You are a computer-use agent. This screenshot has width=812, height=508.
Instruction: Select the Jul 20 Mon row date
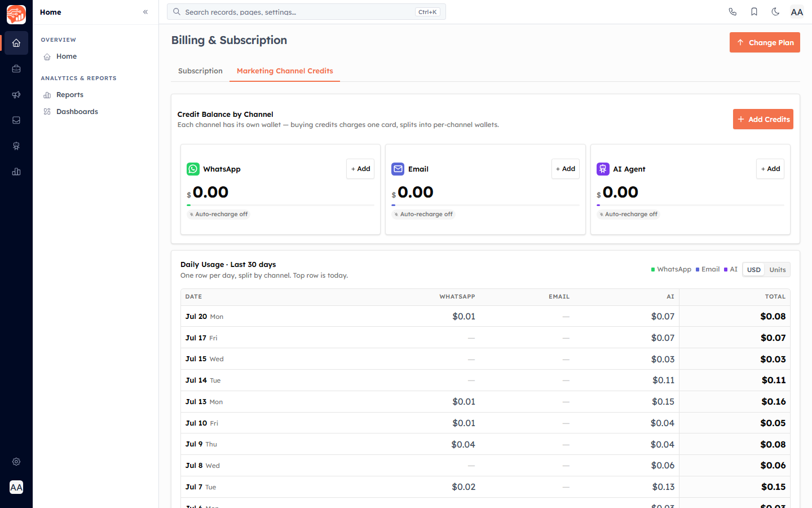pos(204,317)
